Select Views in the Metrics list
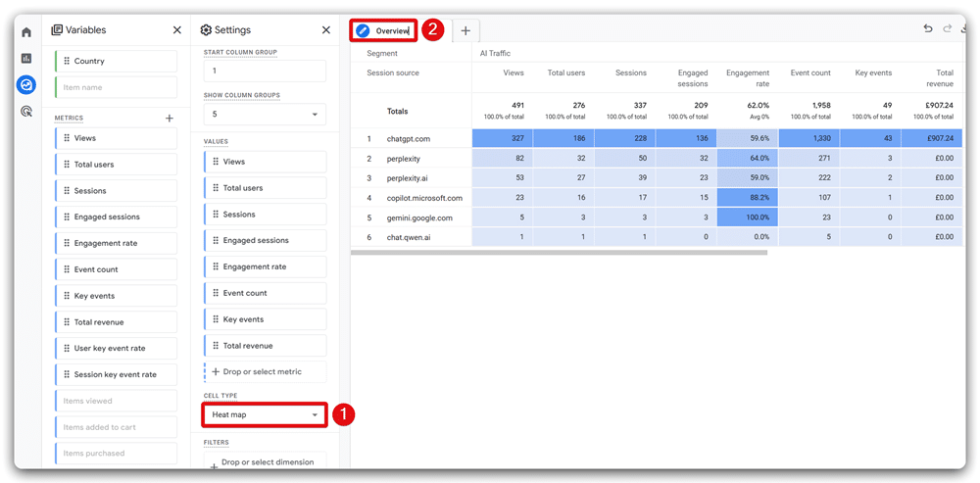 (117, 138)
